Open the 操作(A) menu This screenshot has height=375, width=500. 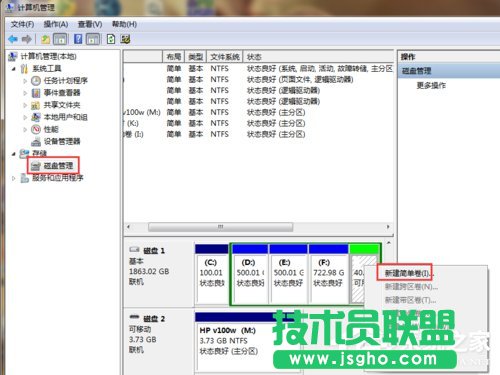tap(56, 24)
